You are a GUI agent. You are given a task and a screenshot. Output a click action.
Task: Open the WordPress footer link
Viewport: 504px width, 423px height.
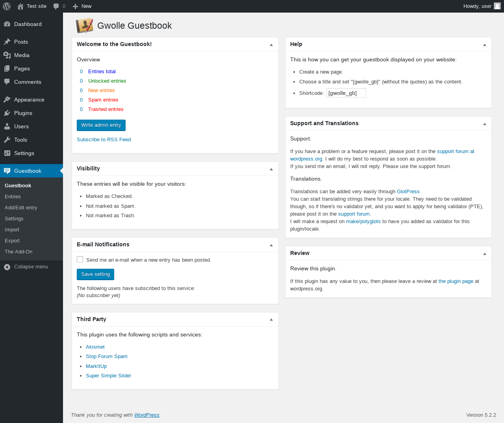coord(146,415)
